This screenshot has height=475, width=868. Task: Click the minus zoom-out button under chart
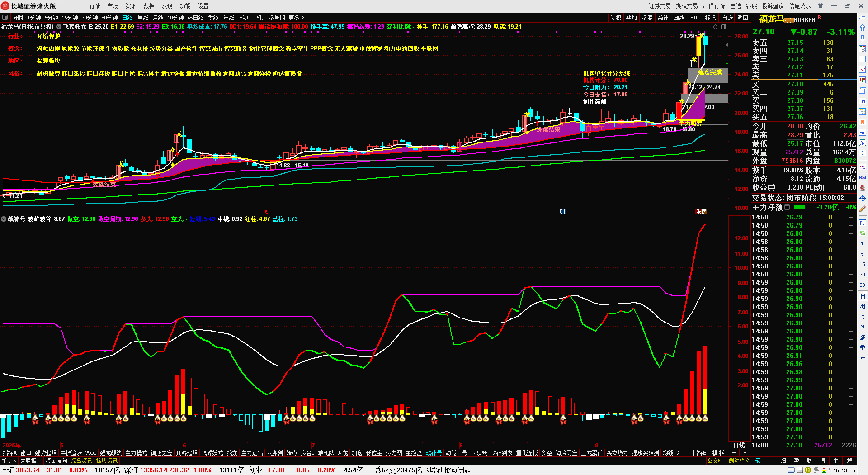click(x=745, y=453)
